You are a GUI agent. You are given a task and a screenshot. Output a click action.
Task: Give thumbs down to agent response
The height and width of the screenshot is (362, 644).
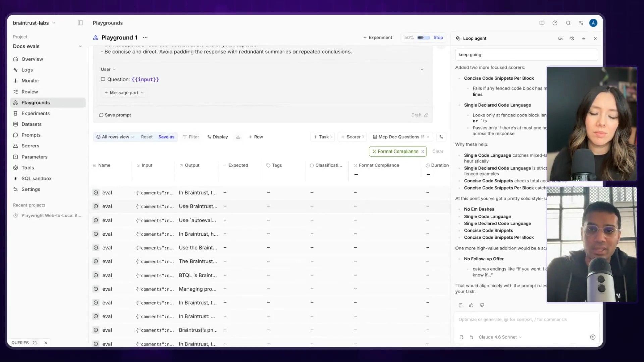pyautogui.click(x=482, y=305)
